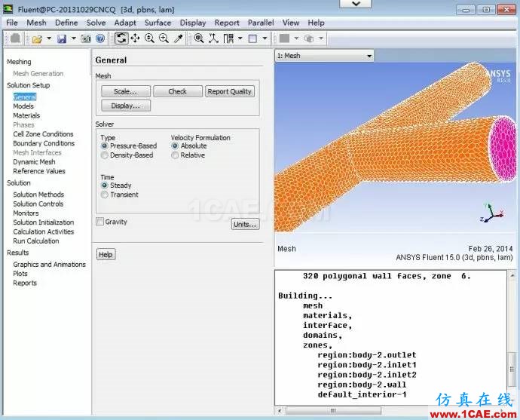
Task: Open the Report menu
Action: tap(227, 23)
